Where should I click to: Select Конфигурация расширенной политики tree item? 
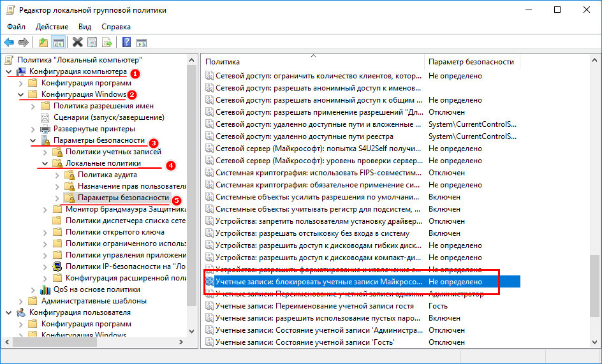tap(126, 278)
